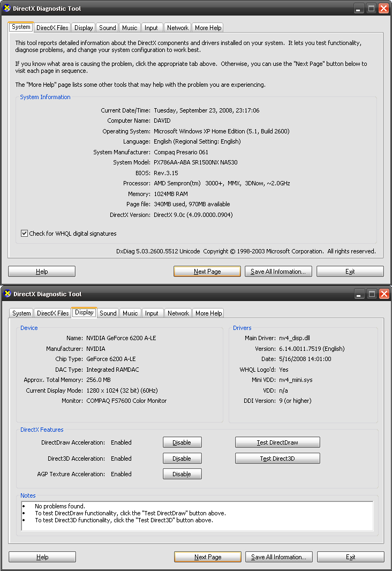Click the PX786AA-ABA system model value
This screenshot has width=392, height=571.
click(x=195, y=162)
